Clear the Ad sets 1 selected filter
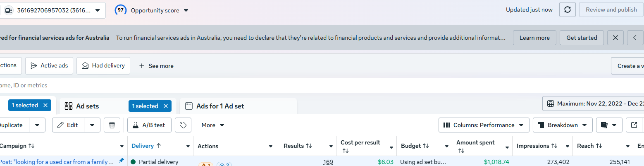644x166 pixels. pos(166,106)
